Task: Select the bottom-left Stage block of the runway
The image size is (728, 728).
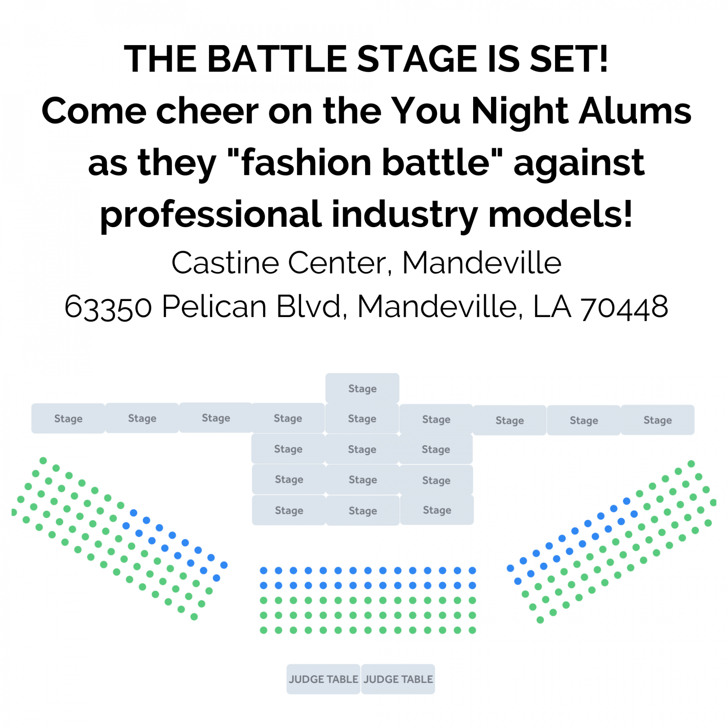Action: point(289,510)
